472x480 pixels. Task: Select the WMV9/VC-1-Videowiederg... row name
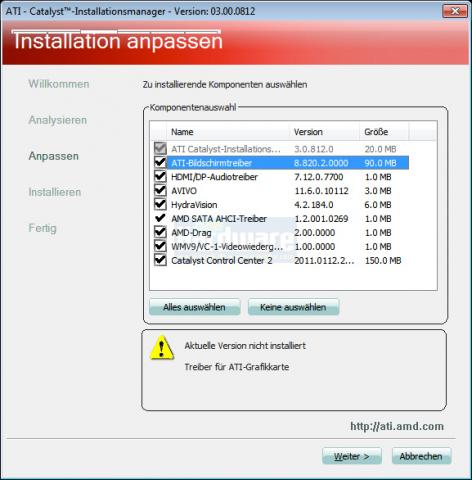pos(227,247)
